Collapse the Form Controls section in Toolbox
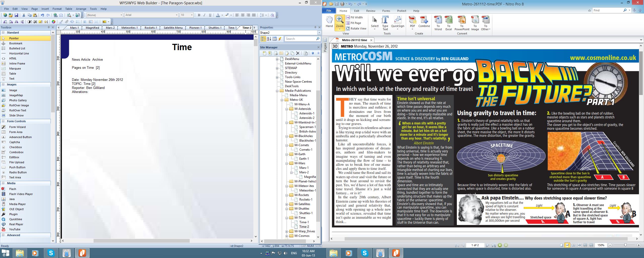644x258 pixels. pos(3,121)
